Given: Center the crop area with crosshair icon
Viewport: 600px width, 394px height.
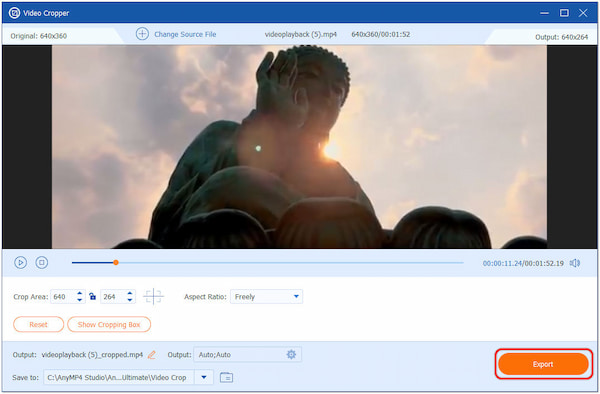Looking at the screenshot, I should 153,296.
